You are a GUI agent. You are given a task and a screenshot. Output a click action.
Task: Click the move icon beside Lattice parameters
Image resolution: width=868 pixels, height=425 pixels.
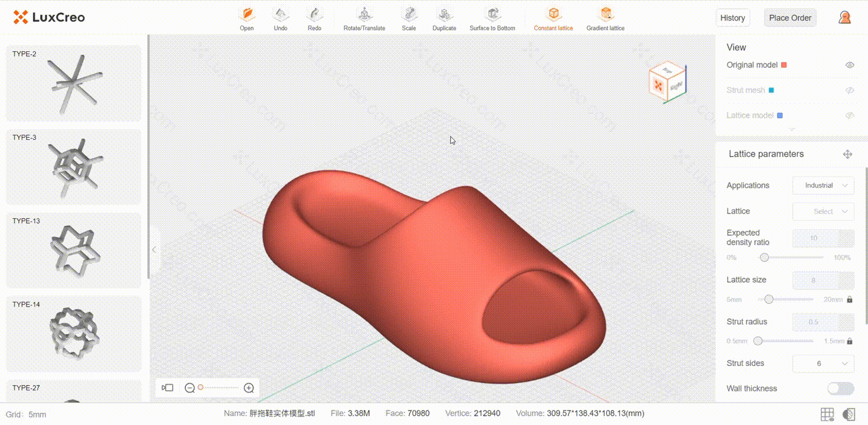click(x=847, y=154)
